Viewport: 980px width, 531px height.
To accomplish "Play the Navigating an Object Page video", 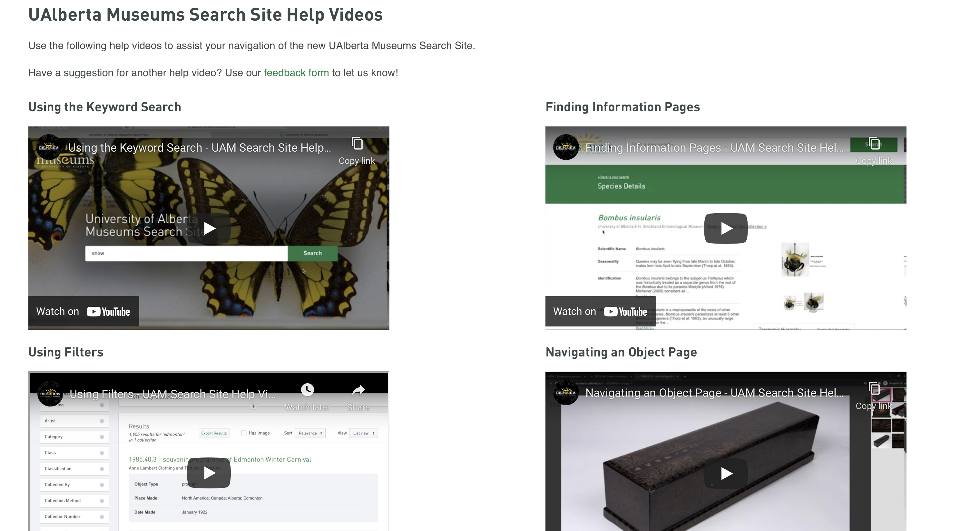I will [x=725, y=473].
